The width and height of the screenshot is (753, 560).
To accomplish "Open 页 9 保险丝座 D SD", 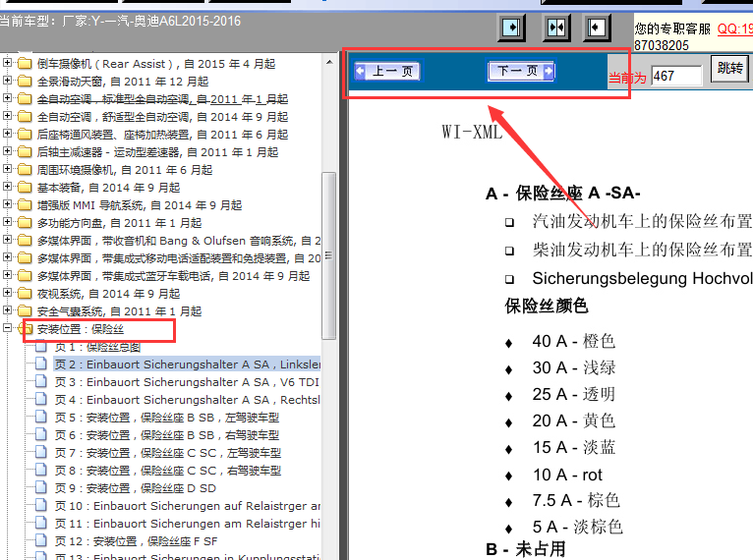I will pyautogui.click(x=136, y=488).
